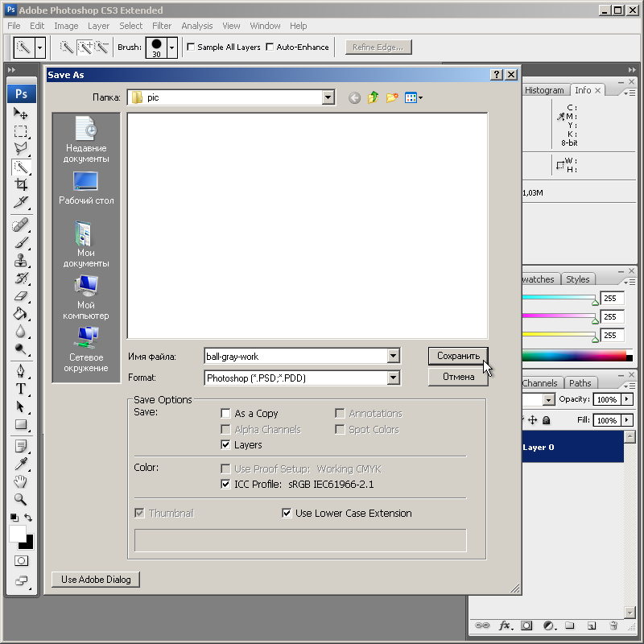Switch to the Styles tab
Viewport: 644px width, 644px height.
coord(577,279)
